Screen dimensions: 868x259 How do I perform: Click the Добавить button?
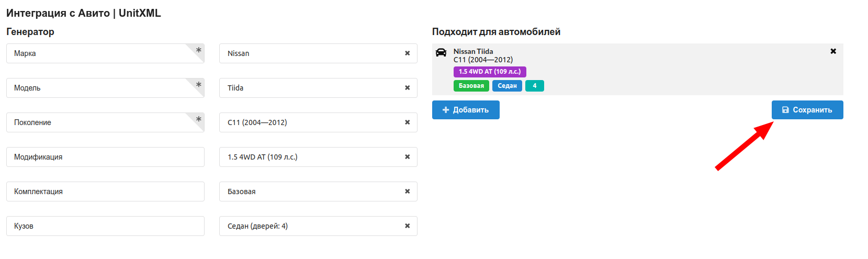pos(466,110)
